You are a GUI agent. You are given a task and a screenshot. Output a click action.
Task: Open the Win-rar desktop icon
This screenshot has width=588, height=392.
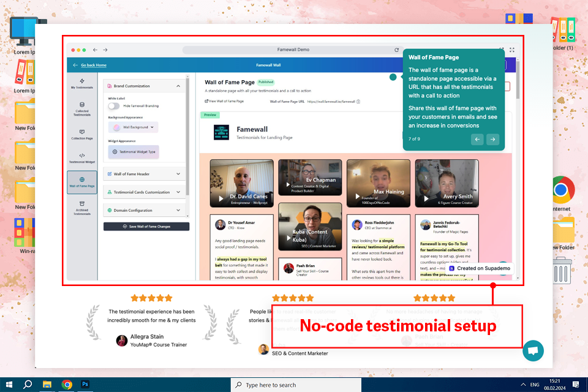click(x=24, y=232)
